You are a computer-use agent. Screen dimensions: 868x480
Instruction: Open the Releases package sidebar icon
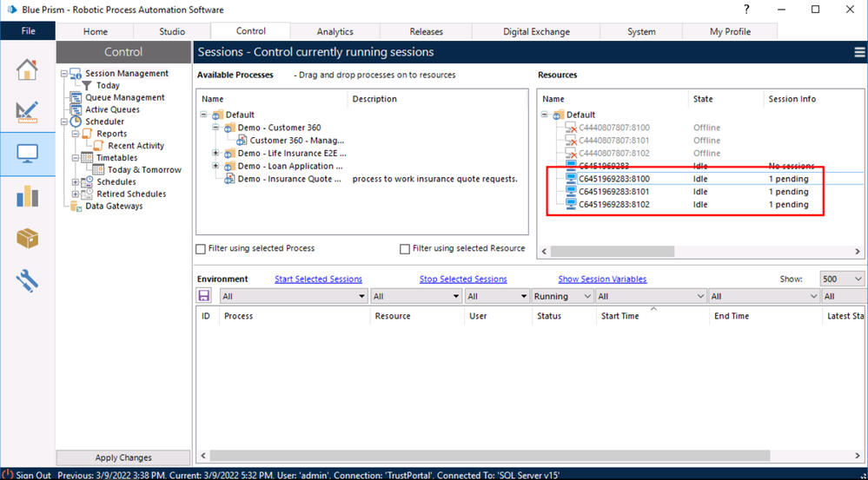tap(27, 238)
